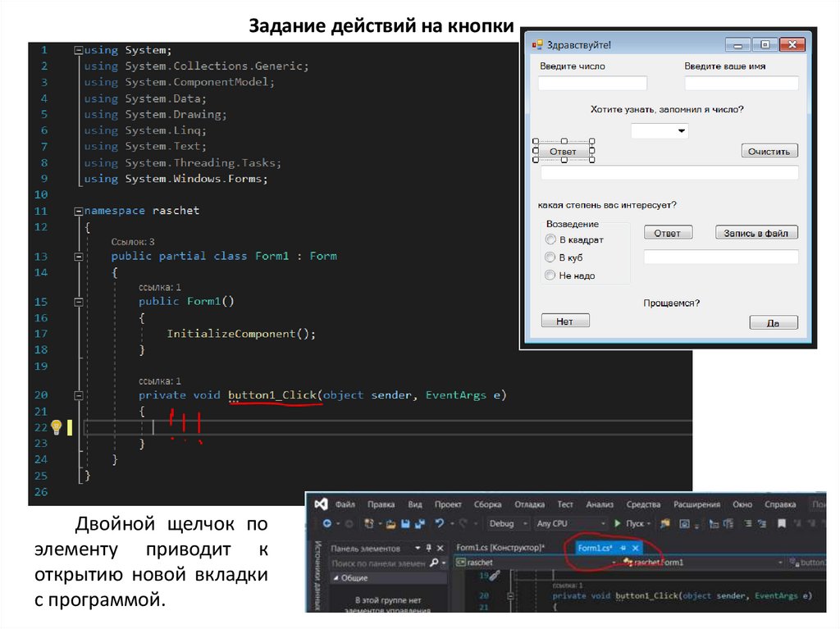The height and width of the screenshot is (629, 840).
Task: Open the Отладка menu
Action: point(529,504)
